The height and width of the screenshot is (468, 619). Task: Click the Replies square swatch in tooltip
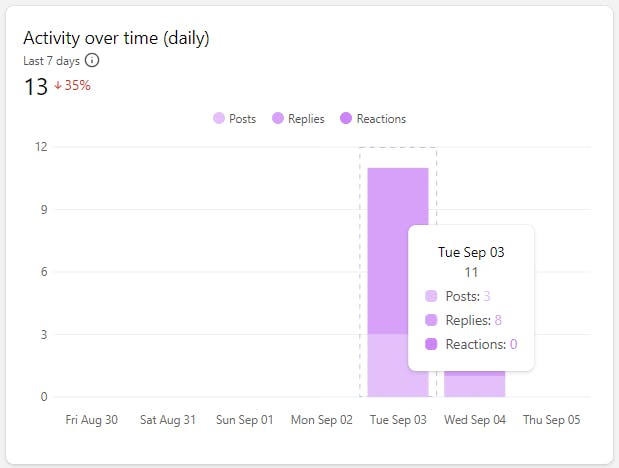click(431, 320)
